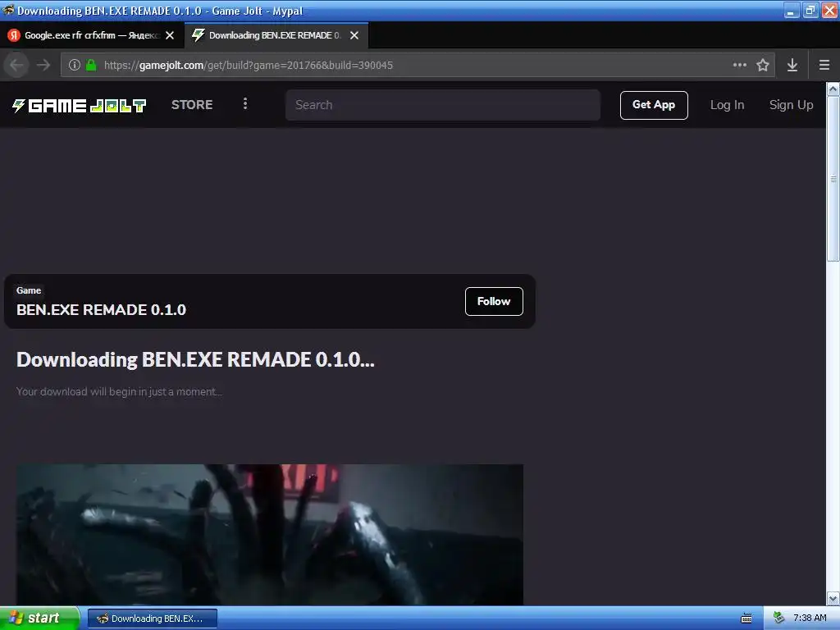This screenshot has width=840, height=630.
Task: Click the game video thumbnail image
Action: (x=269, y=535)
